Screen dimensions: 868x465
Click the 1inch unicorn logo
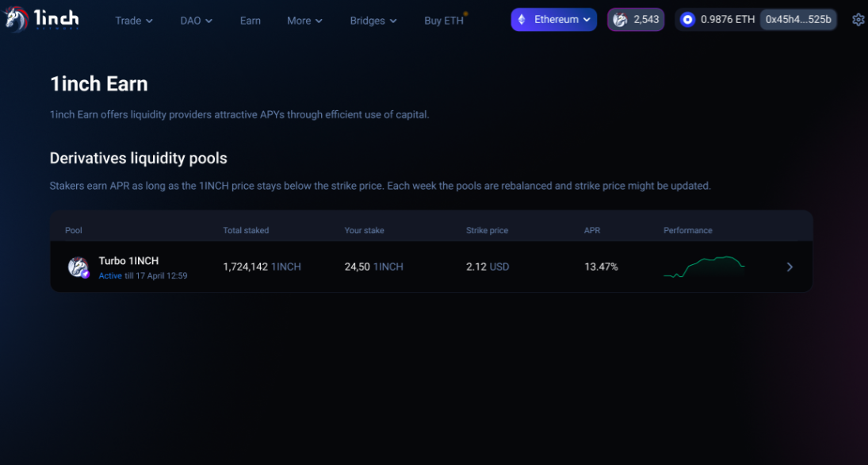click(41, 20)
